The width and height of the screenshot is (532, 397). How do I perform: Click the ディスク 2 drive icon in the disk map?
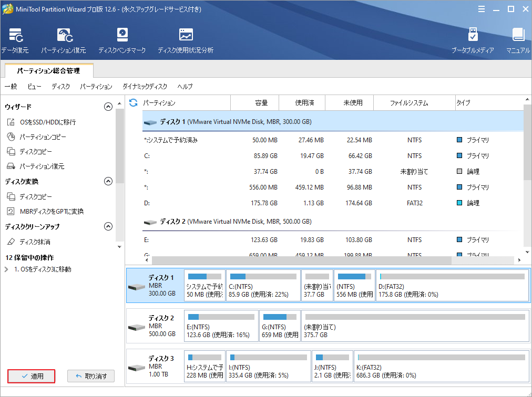(136, 327)
